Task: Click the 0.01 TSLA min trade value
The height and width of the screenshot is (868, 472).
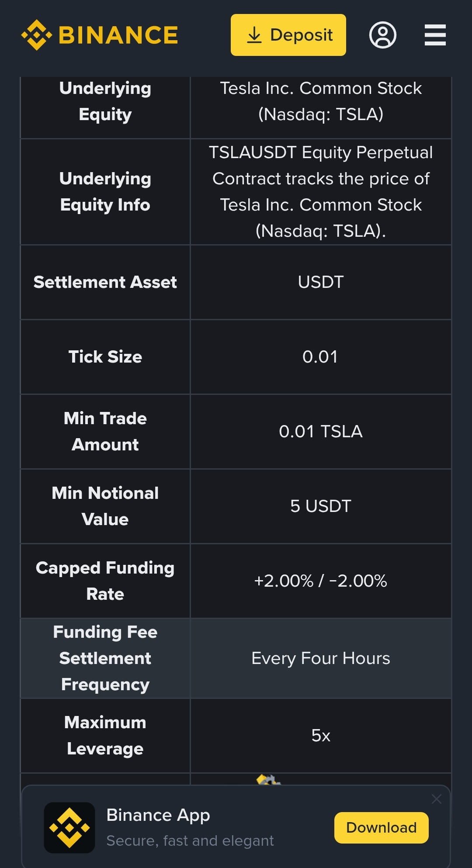Action: pyautogui.click(x=320, y=432)
